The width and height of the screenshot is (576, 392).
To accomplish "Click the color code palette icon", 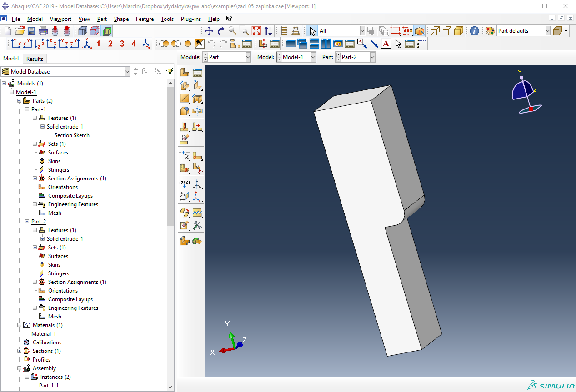I will click(490, 31).
